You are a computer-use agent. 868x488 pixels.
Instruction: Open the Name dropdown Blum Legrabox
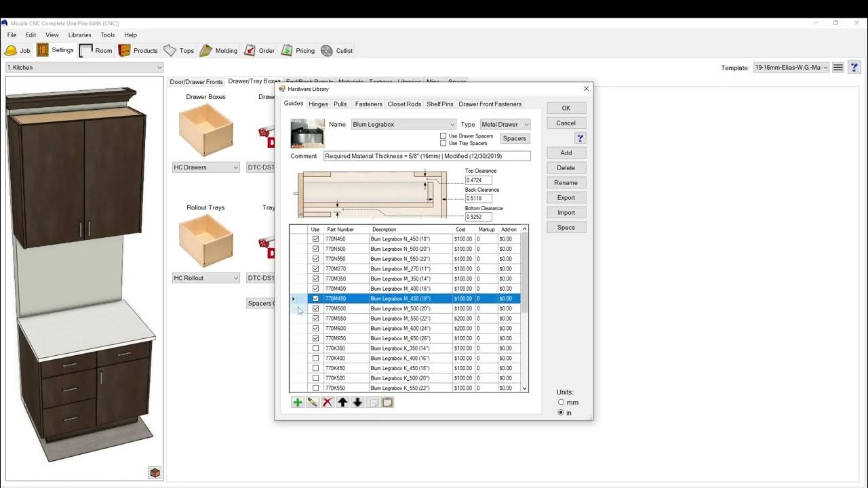[403, 124]
